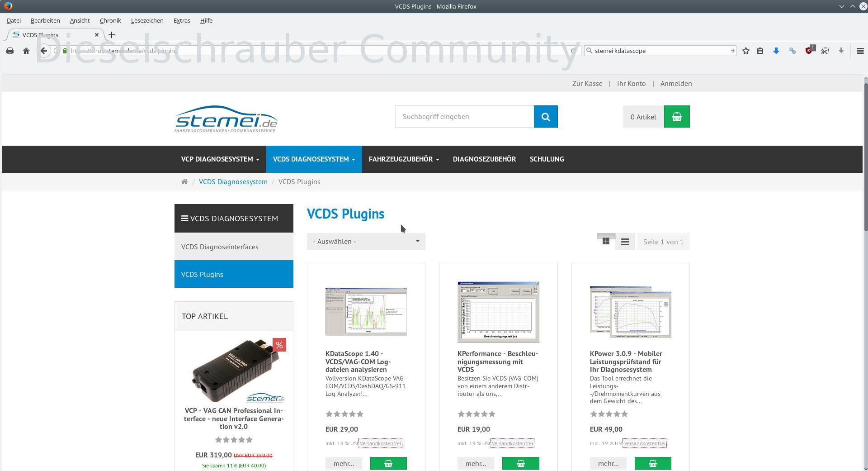Click the Suchbegriff eingeben search field

pos(464,117)
